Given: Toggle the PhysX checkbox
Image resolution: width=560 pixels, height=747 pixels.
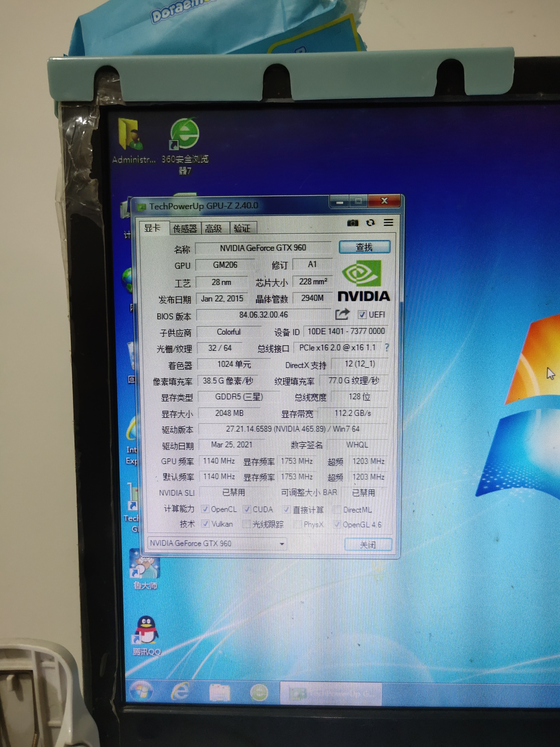Looking at the screenshot, I should tap(297, 524).
